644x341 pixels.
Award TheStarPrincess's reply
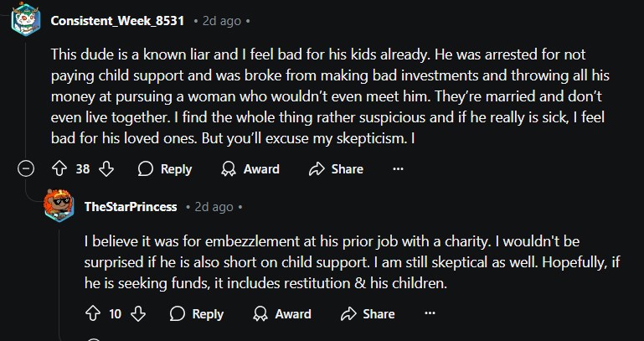(x=281, y=314)
